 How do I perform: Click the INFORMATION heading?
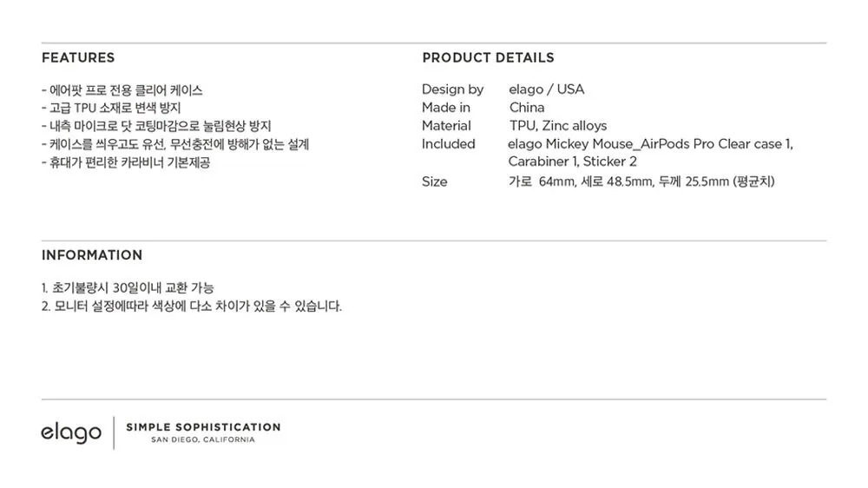[x=92, y=255]
